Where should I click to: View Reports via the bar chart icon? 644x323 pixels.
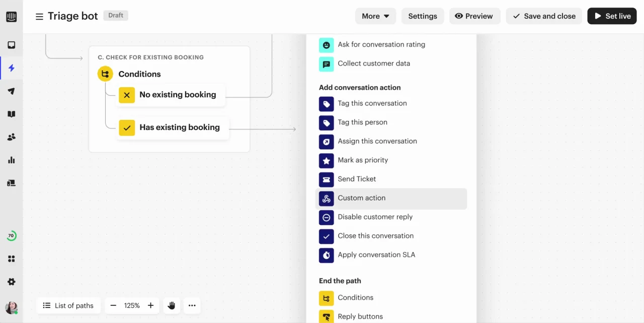coord(11,160)
